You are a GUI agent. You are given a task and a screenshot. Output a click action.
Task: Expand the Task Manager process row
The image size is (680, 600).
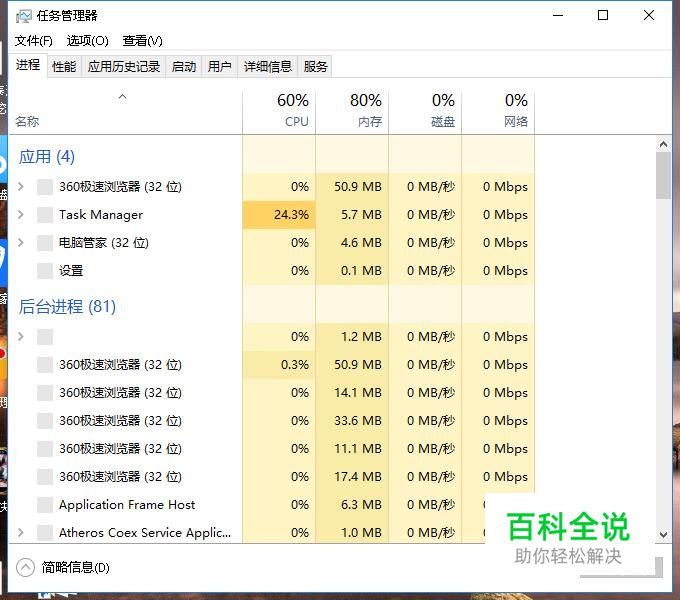[20, 215]
